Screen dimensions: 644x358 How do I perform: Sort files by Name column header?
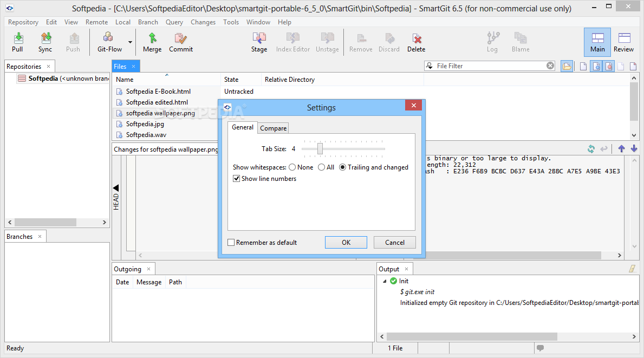pos(166,79)
